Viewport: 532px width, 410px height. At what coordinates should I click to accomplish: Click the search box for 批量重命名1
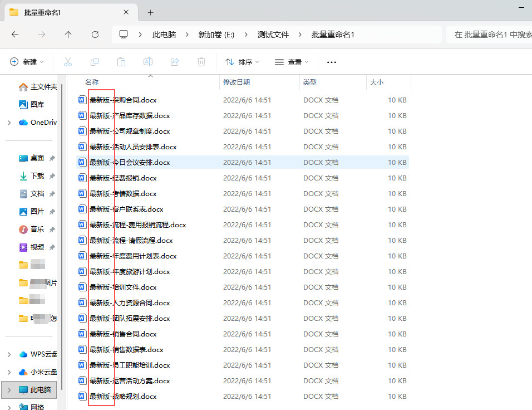tap(489, 35)
